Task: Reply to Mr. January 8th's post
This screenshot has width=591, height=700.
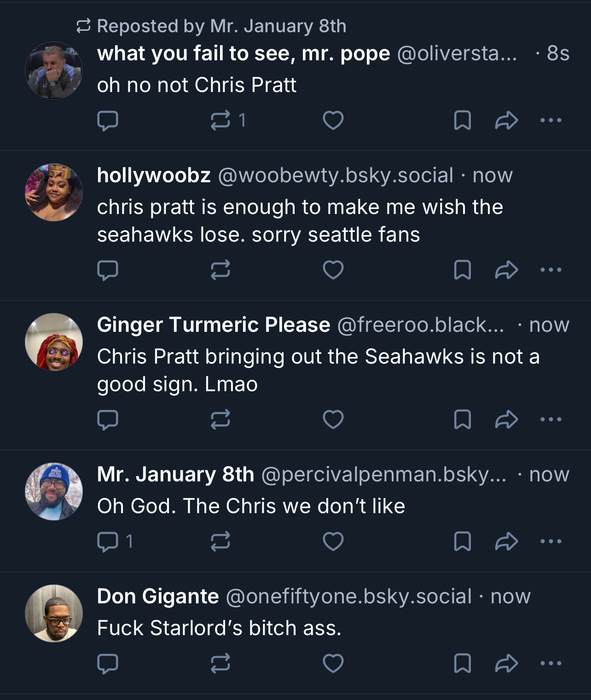Action: [108, 542]
